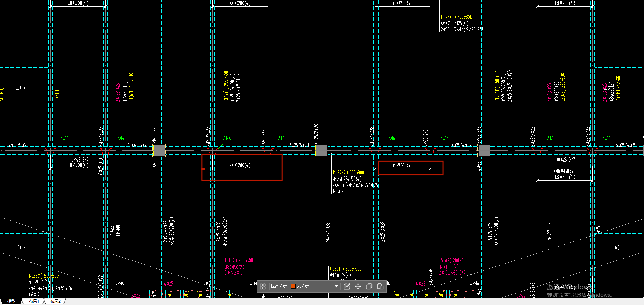644x305 pixels.
Task: Select the 2⌀25/4⌀32 rebar text
Action: [x=461, y=145]
